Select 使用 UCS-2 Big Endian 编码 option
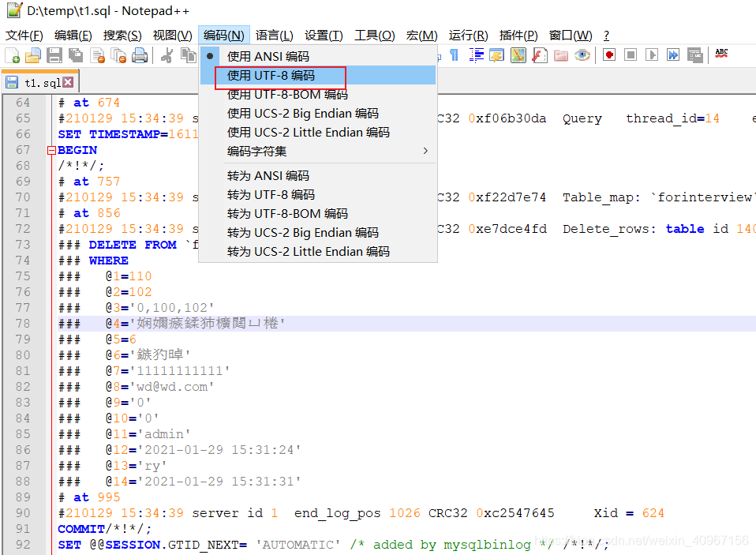Image resolution: width=756 pixels, height=555 pixels. 318,114
